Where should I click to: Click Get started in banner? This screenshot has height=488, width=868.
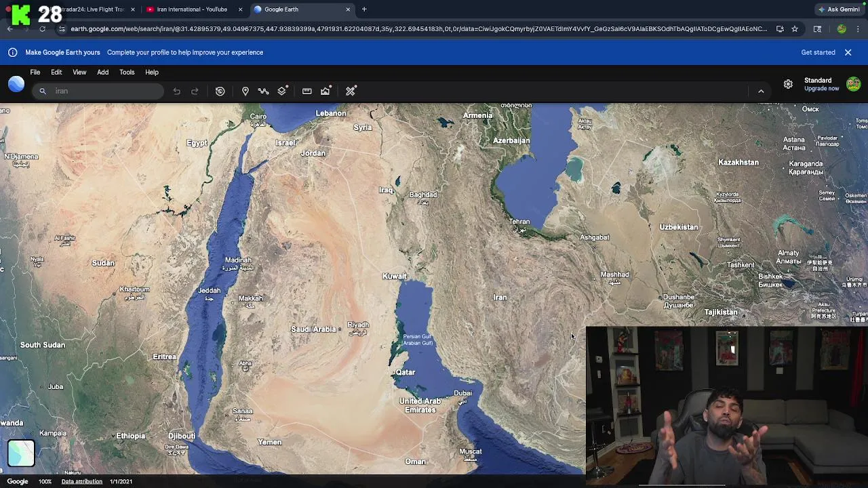pos(818,52)
